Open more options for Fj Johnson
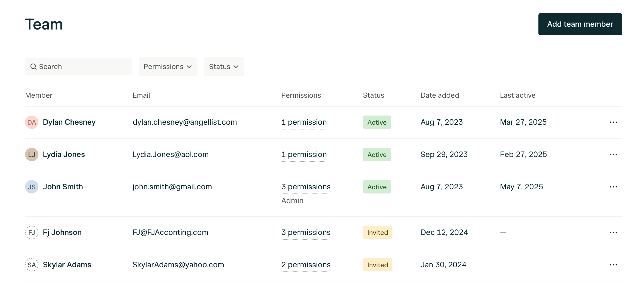Image resolution: width=644 pixels, height=304 pixels. (613, 232)
